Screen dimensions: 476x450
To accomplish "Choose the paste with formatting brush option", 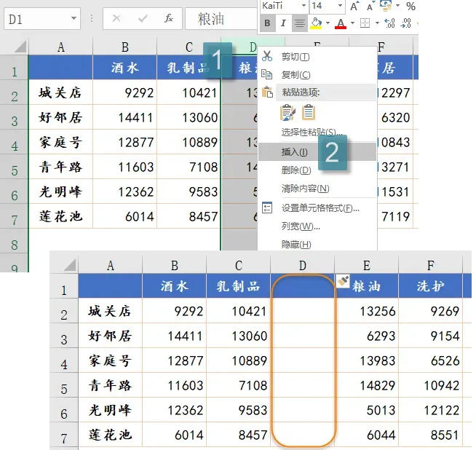I will coord(287,113).
